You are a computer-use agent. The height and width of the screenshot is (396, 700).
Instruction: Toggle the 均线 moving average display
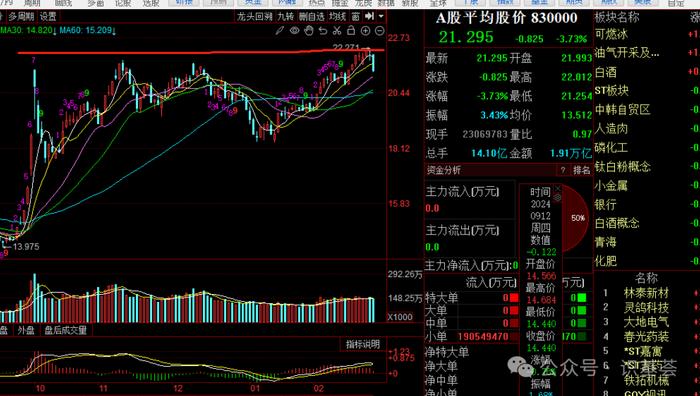338,17
